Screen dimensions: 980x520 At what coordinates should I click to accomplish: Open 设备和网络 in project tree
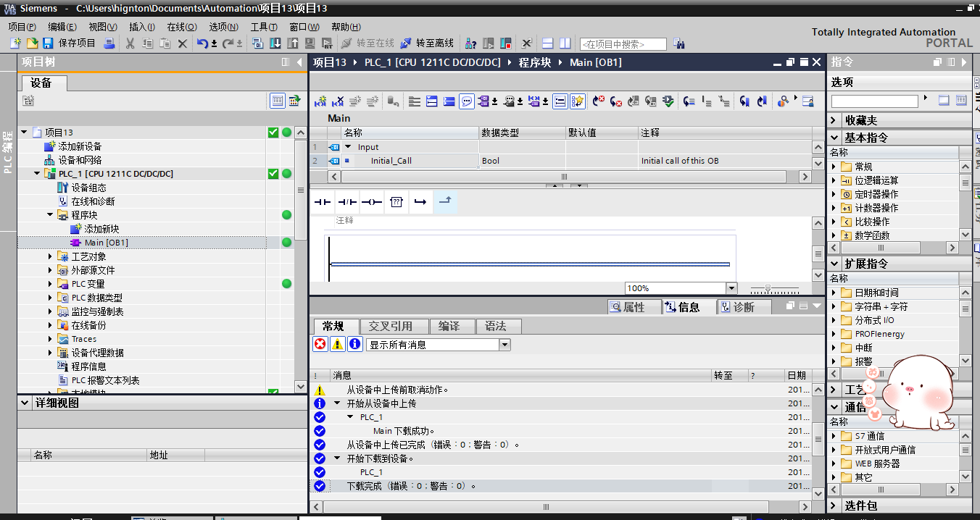click(x=80, y=160)
